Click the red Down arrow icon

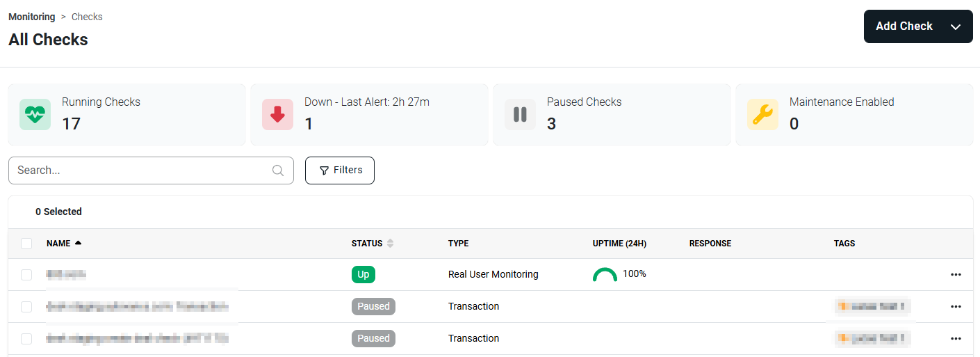[x=277, y=115]
